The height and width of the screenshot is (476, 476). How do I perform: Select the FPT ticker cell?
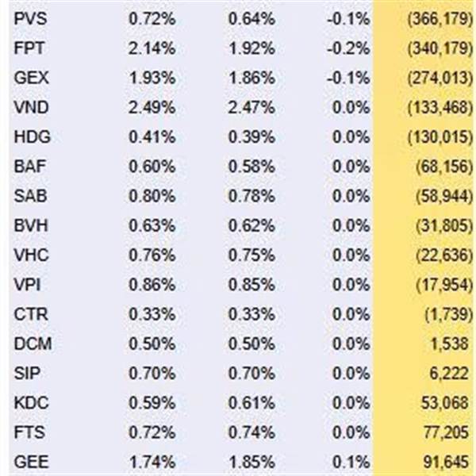(x=28, y=47)
